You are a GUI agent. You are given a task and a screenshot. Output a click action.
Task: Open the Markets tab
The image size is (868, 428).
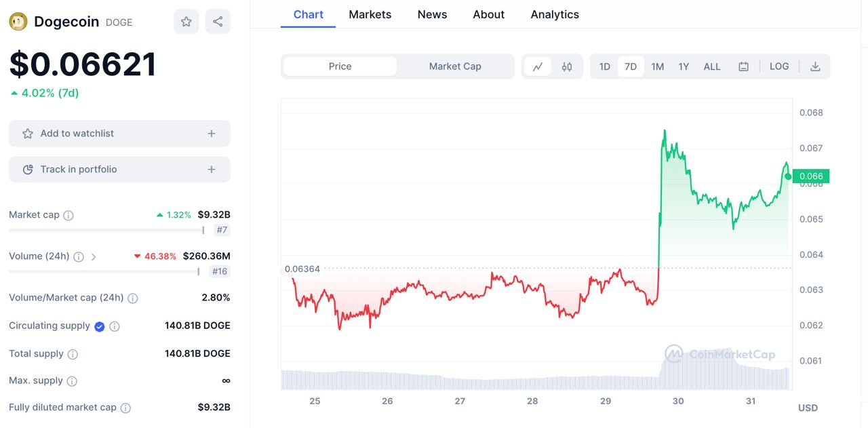point(370,14)
